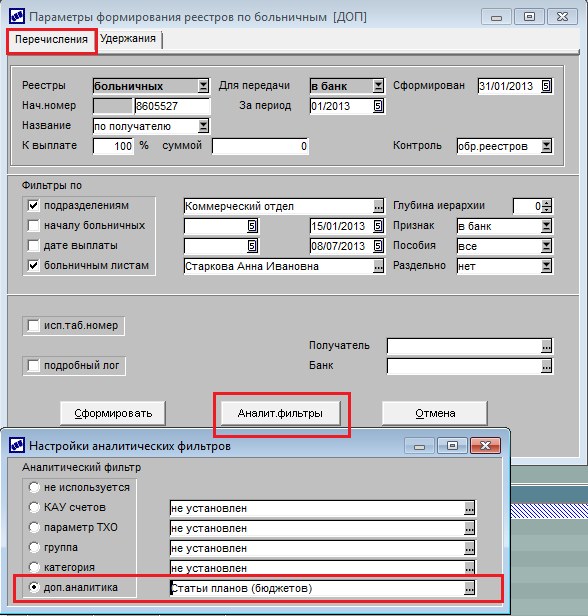Click calendar icon next to 15/01/2013 date
This screenshot has width=588, height=616.
[378, 226]
